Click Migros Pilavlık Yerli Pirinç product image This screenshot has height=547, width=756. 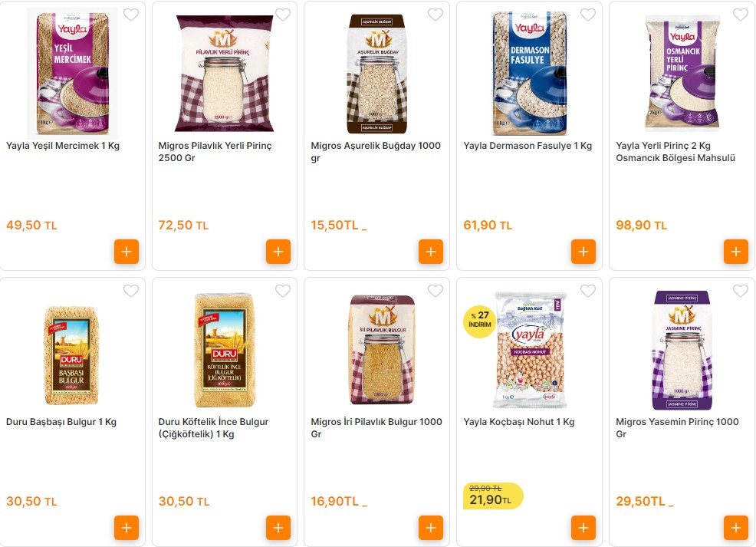click(x=225, y=74)
